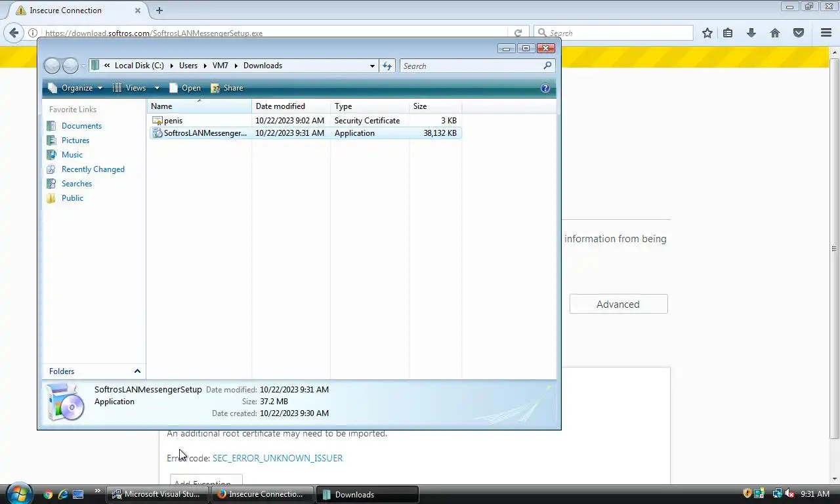Click breadcrumb overflow chevrons before Local Disk
Viewport: 840px width, 504px height.
click(x=107, y=66)
